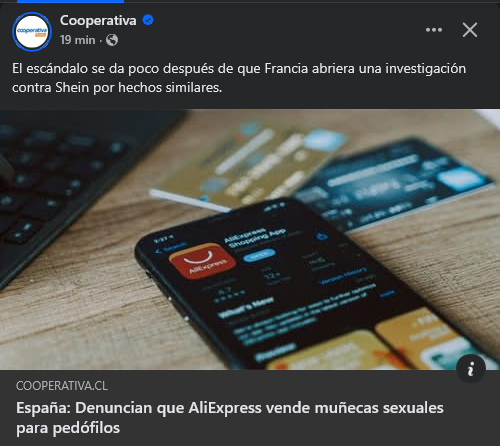500x446 pixels.
Task: Click the info 'i' icon on image
Action: [471, 369]
